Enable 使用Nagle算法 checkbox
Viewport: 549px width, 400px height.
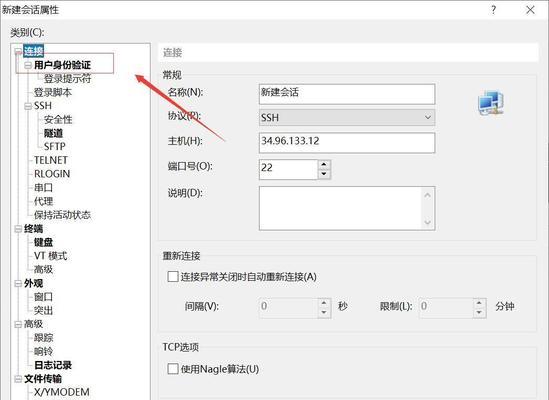[173, 369]
